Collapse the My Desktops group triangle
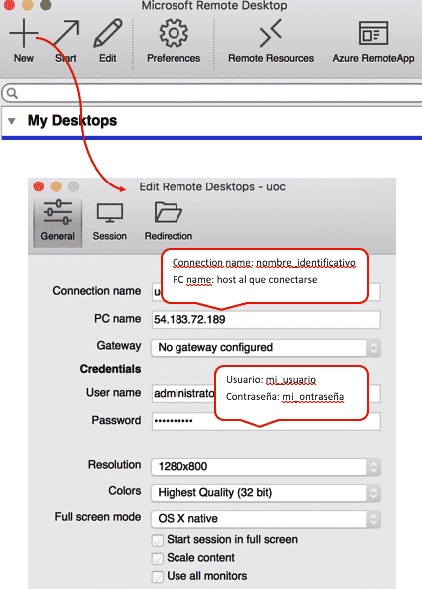 point(12,121)
